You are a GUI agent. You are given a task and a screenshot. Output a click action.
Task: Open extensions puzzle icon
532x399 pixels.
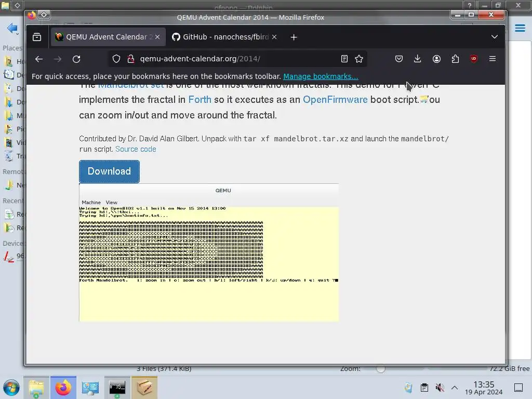click(455, 59)
